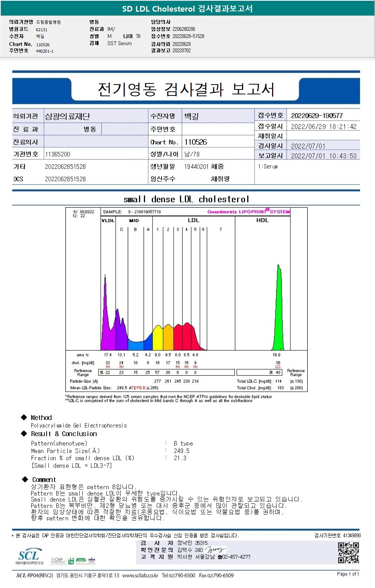Click the yellow LDL band in chart
The height and width of the screenshot is (588, 375).
[x=158, y=338]
